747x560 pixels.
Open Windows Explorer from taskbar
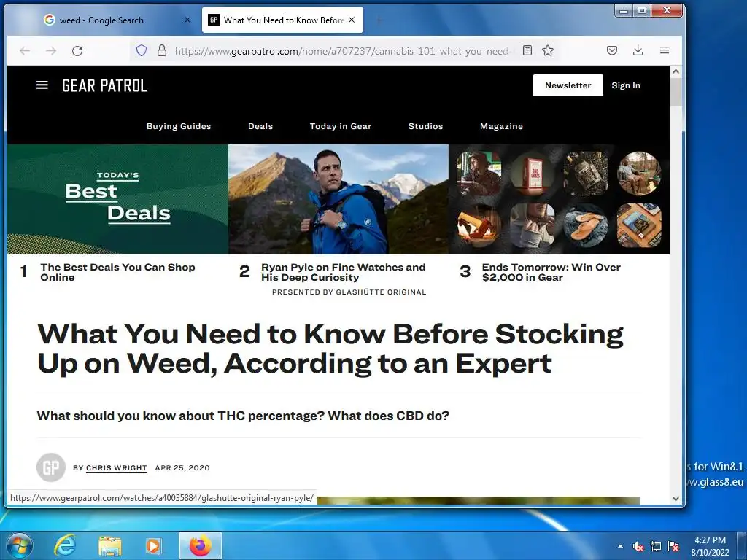[x=109, y=545]
